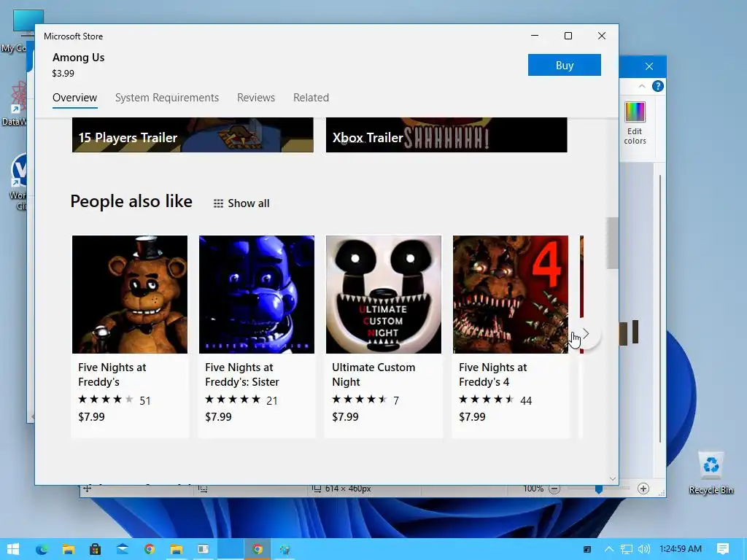
Task: Open Microsoft Store from the taskbar
Action: click(96, 549)
